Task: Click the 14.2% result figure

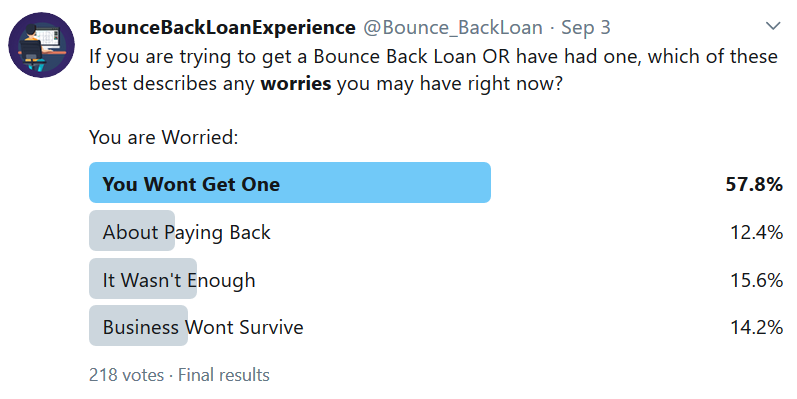Action: (756, 327)
